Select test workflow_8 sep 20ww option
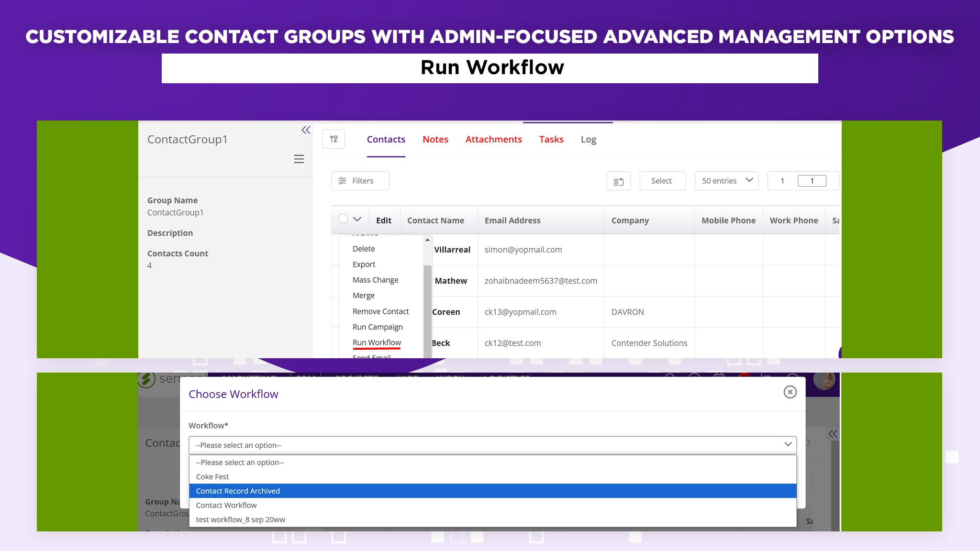Image resolution: width=980 pixels, height=551 pixels. click(x=492, y=520)
